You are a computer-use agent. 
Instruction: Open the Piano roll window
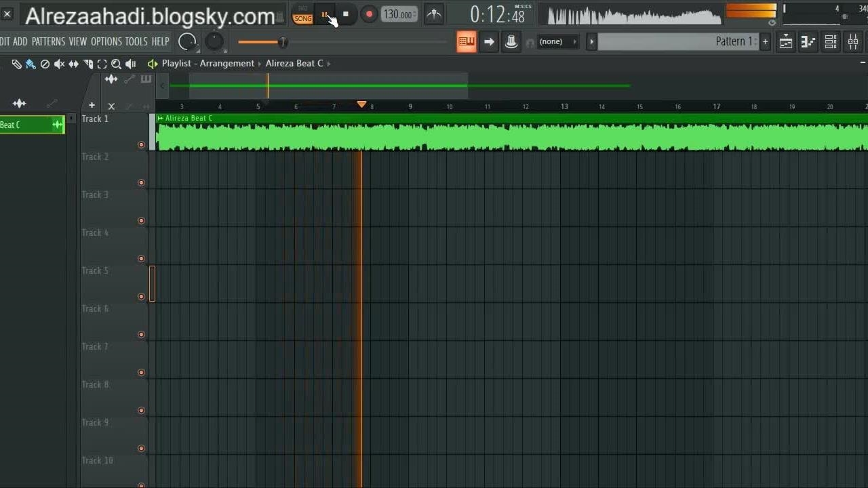(808, 42)
